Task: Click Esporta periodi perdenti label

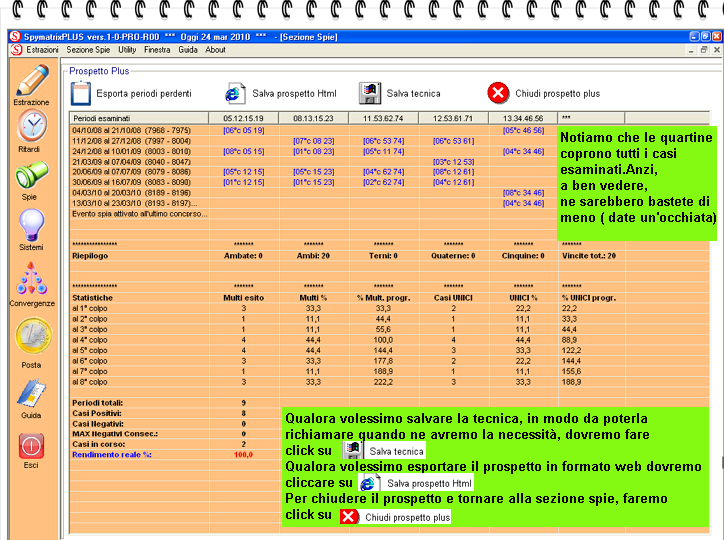Action: coord(144,94)
